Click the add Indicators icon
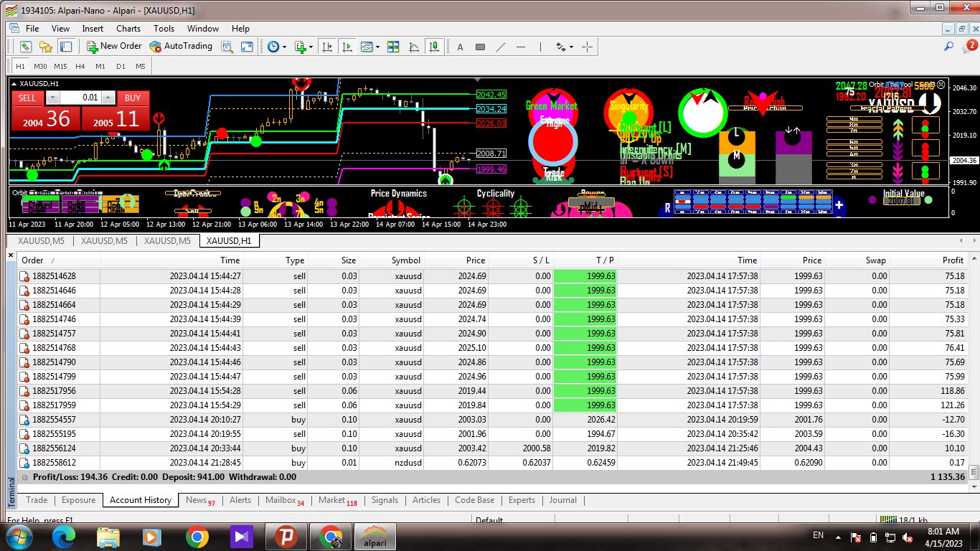980x551 pixels. pos(301,47)
